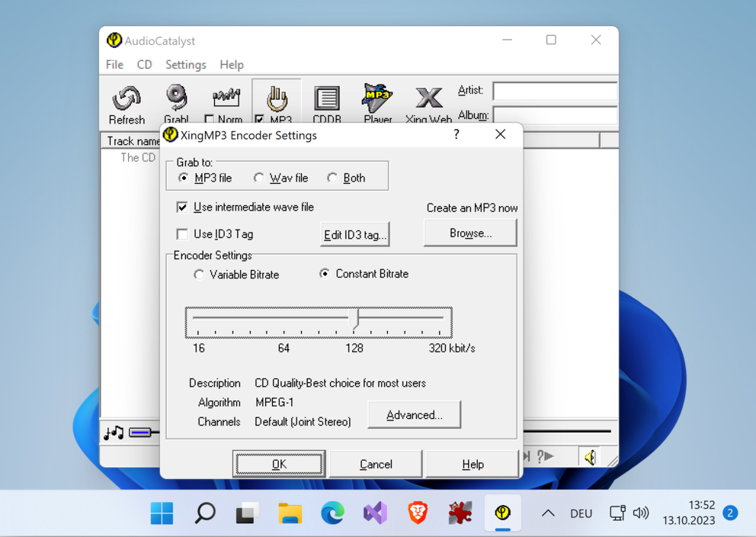The width and height of the screenshot is (756, 537).
Task: Toggle the Norm checkbox in toolbar
Action: [x=210, y=119]
